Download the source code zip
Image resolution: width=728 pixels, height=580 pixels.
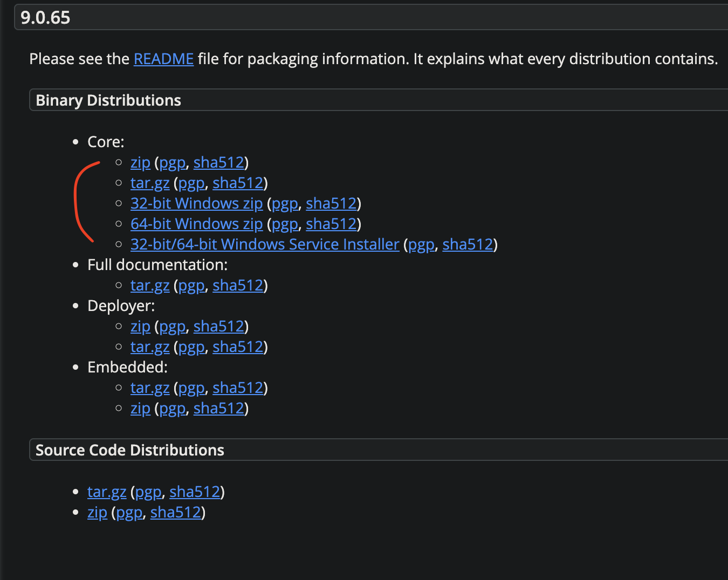pyautogui.click(x=97, y=513)
